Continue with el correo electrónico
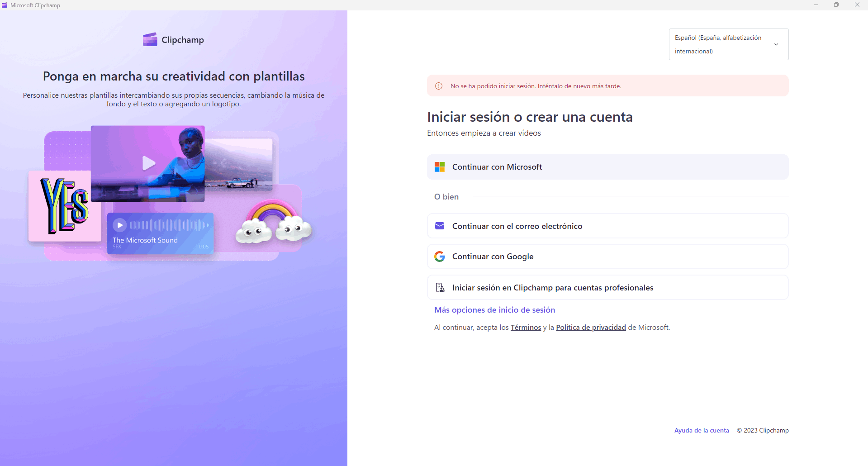The image size is (868, 466). tap(607, 226)
